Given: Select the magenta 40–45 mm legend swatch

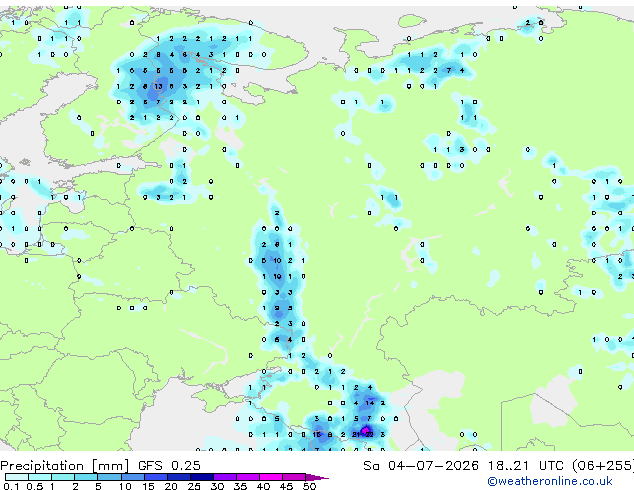Looking at the screenshot, I should coord(271,477).
